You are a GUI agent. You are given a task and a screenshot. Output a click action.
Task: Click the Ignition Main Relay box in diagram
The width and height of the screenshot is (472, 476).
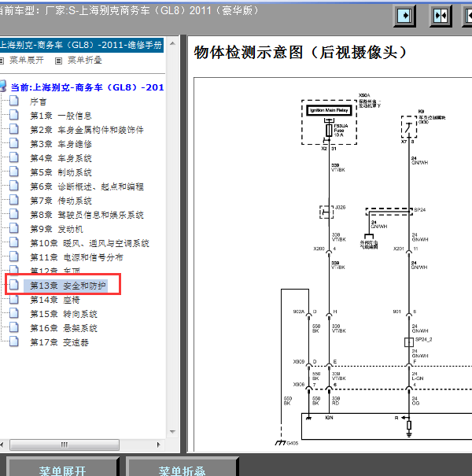pyautogui.click(x=329, y=110)
